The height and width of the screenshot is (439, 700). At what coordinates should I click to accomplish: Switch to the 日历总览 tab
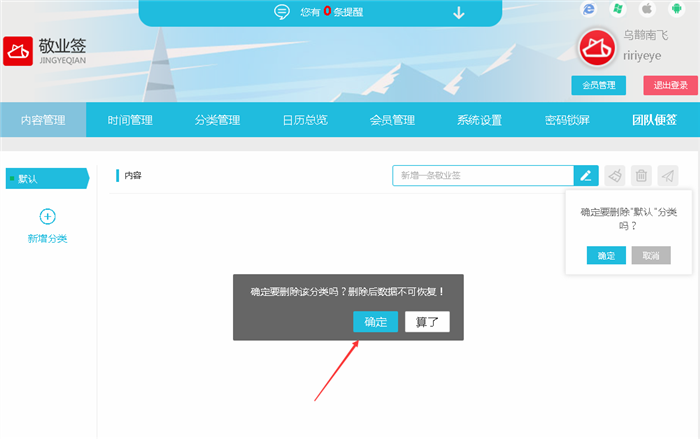[x=305, y=120]
